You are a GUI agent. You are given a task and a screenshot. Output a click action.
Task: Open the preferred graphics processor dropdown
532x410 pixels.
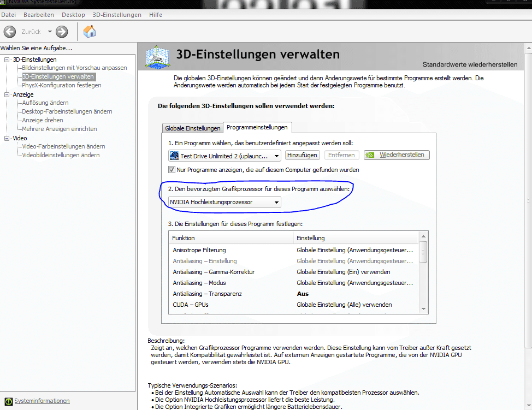tap(224, 202)
